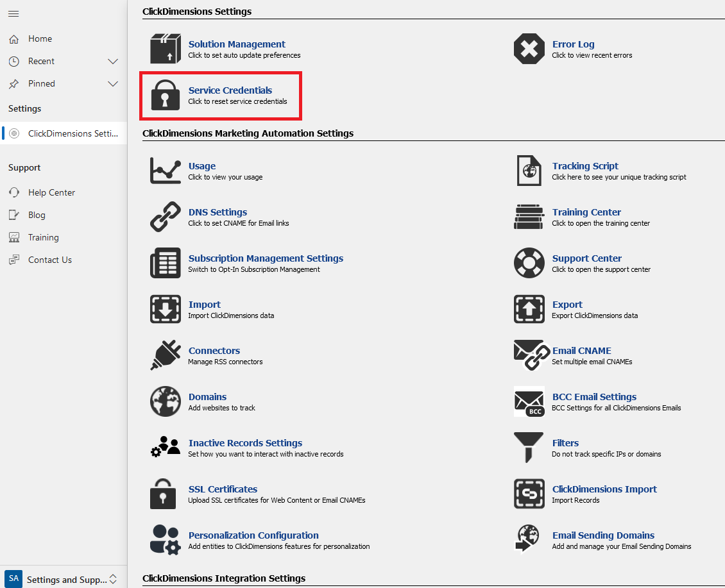Click the Import download-arrow icon
This screenshot has width=725, height=588.
click(165, 309)
